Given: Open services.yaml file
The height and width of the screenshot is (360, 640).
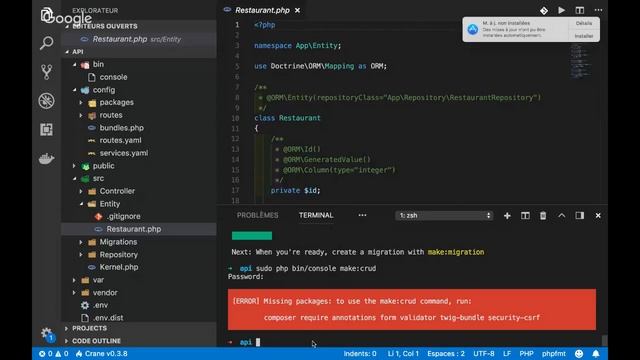Looking at the screenshot, I should [x=123, y=153].
